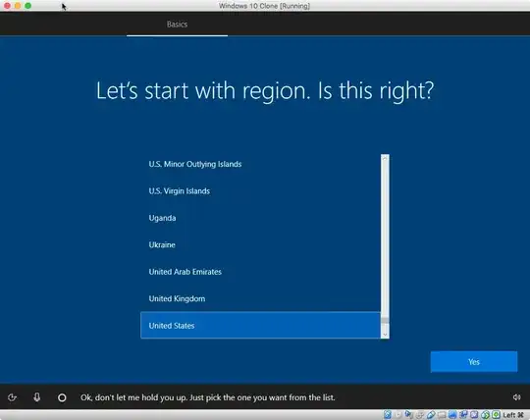
Task: Choose U.S. Virgin Islands entry
Action: tap(260, 191)
